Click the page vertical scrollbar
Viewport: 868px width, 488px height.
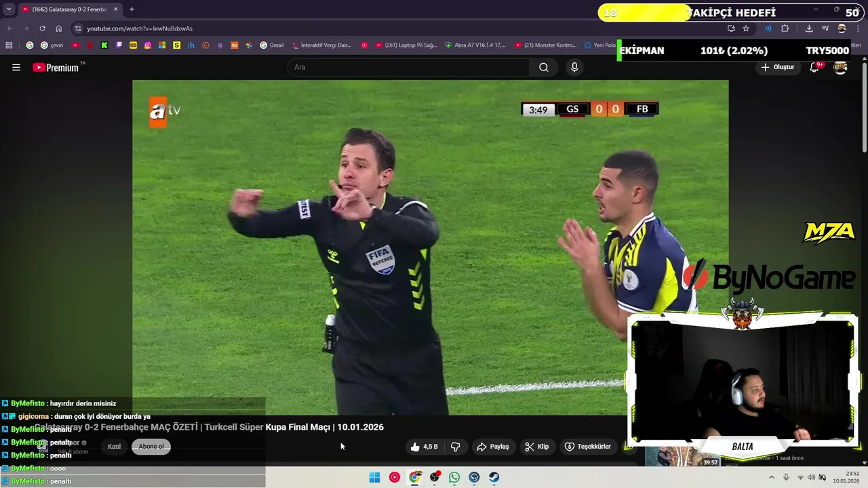coord(864,108)
